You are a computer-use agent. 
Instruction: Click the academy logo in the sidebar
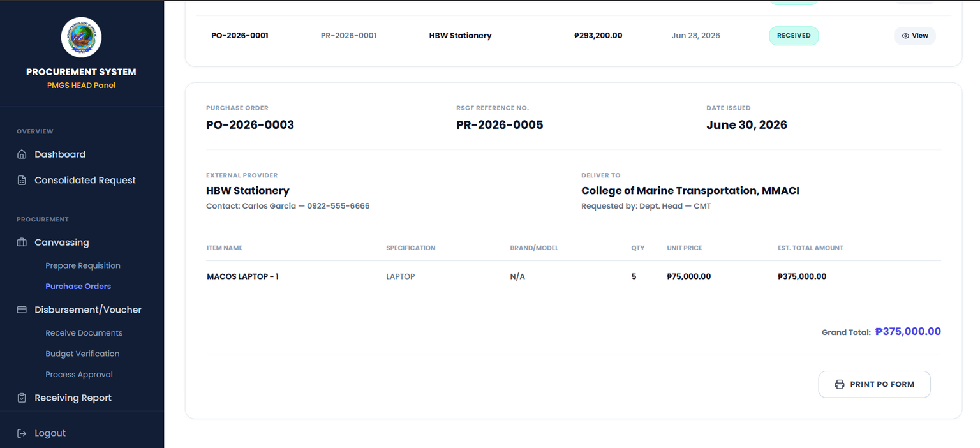pyautogui.click(x=81, y=37)
